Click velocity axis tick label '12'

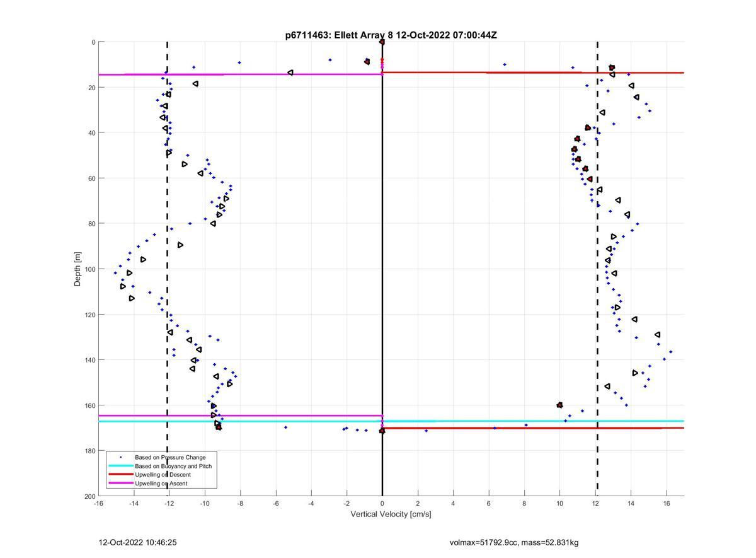click(x=595, y=504)
